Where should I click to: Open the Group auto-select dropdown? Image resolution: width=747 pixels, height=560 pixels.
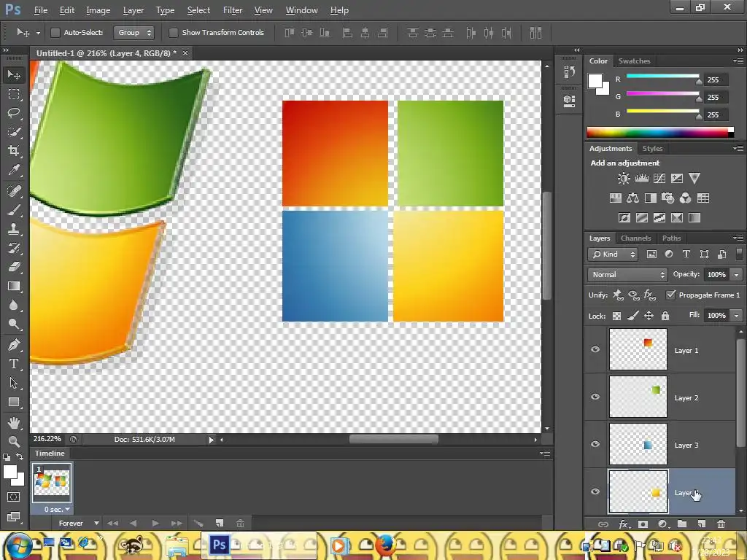click(134, 32)
